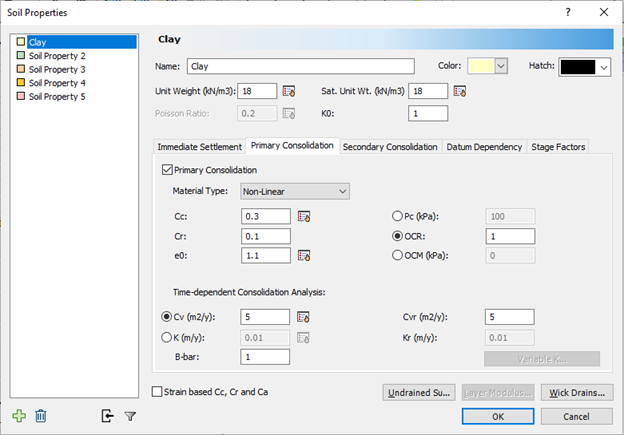
Task: Select the OCM (kPa) radio button
Action: pos(397,255)
